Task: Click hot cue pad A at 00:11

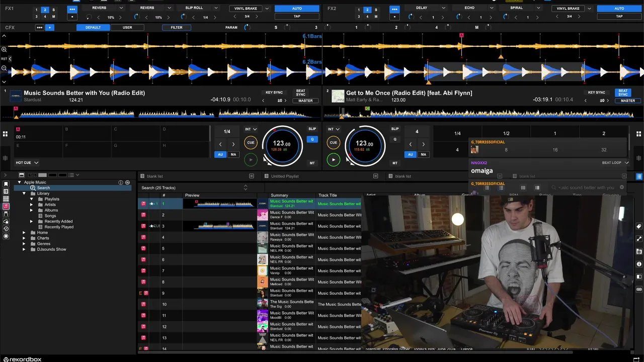Action: (38, 133)
